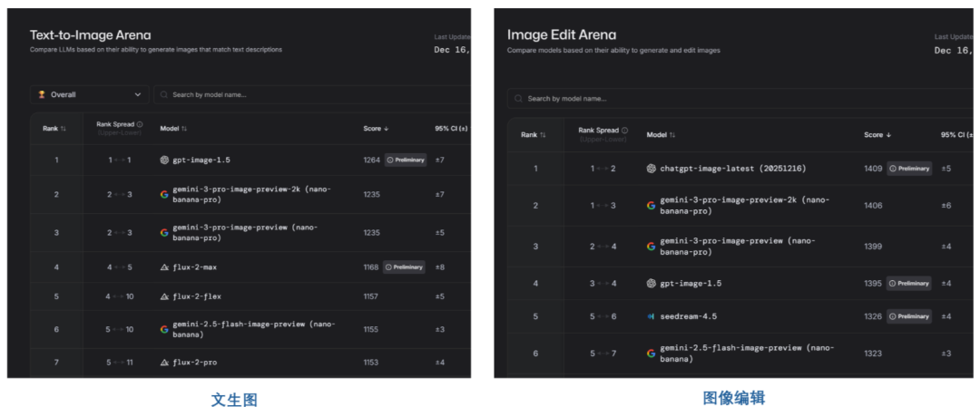Click the score 1399 cell
The height and width of the screenshot is (407, 980).
coord(873,246)
